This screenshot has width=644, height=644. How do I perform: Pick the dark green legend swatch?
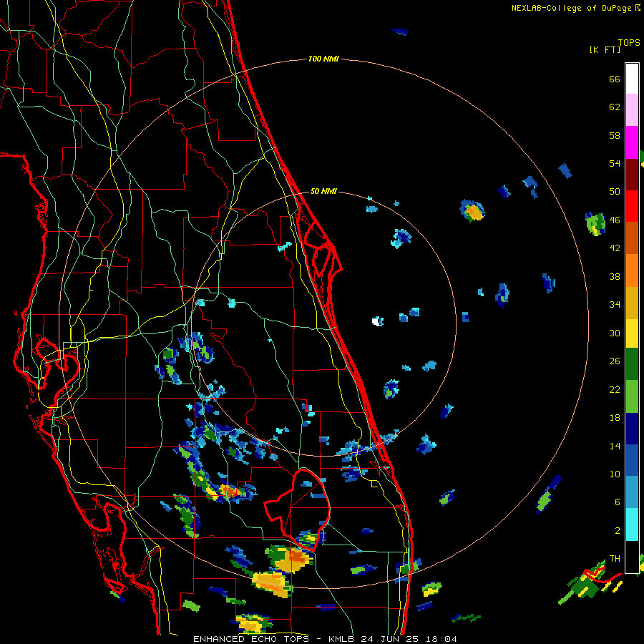point(632,364)
